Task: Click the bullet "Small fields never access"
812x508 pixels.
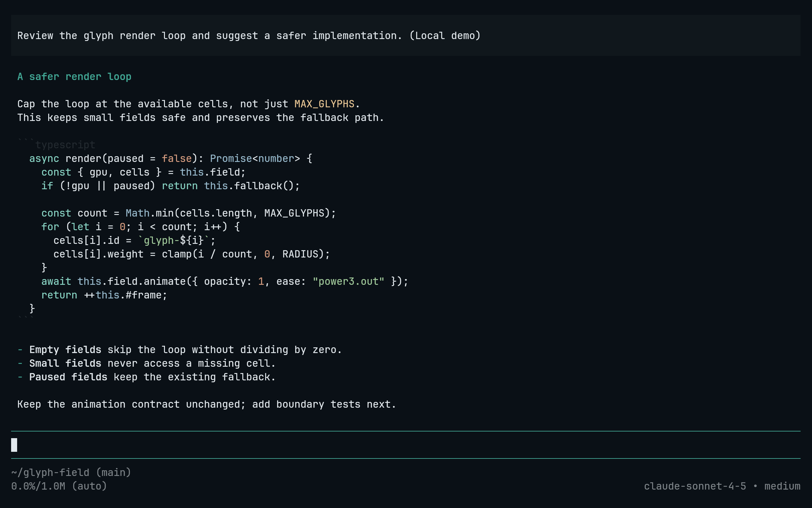Action: click(x=146, y=363)
